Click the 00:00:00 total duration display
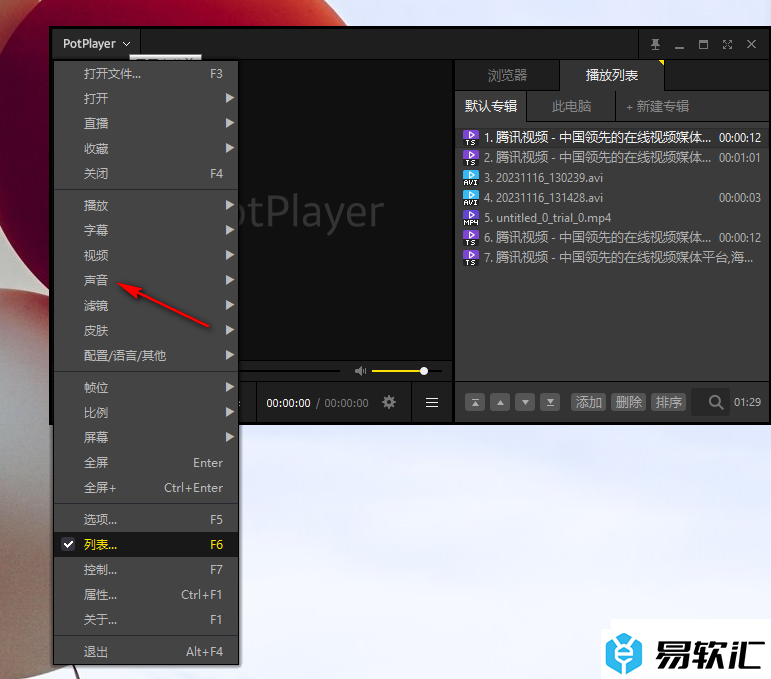The height and width of the screenshot is (679, 771). click(x=346, y=403)
